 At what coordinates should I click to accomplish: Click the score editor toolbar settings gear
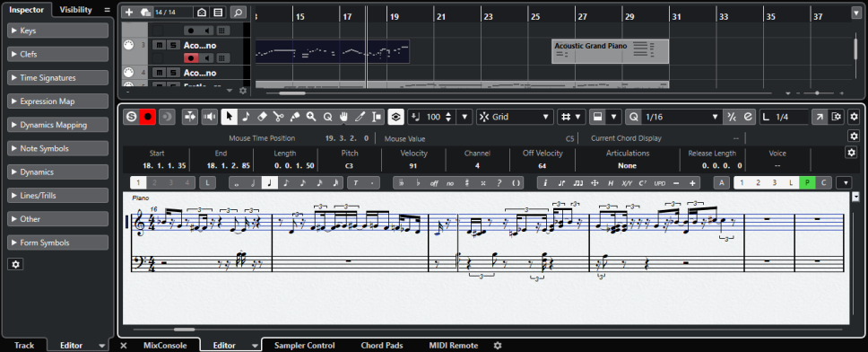pos(854,117)
